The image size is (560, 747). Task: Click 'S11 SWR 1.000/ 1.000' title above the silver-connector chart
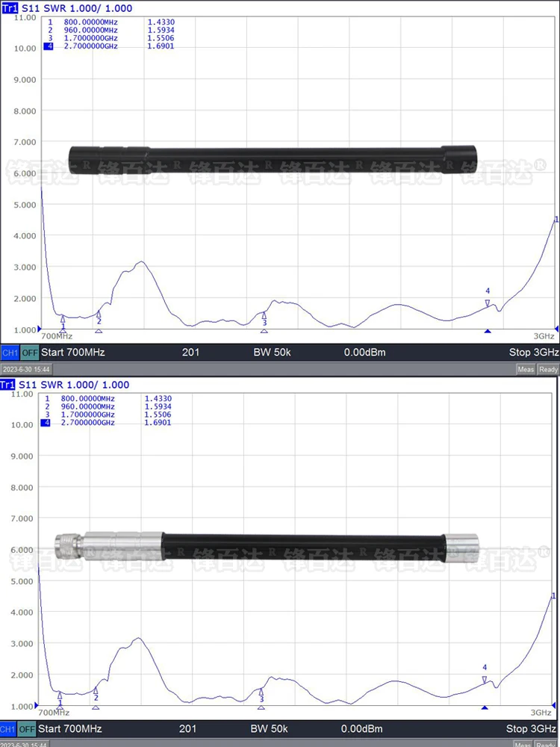click(74, 385)
